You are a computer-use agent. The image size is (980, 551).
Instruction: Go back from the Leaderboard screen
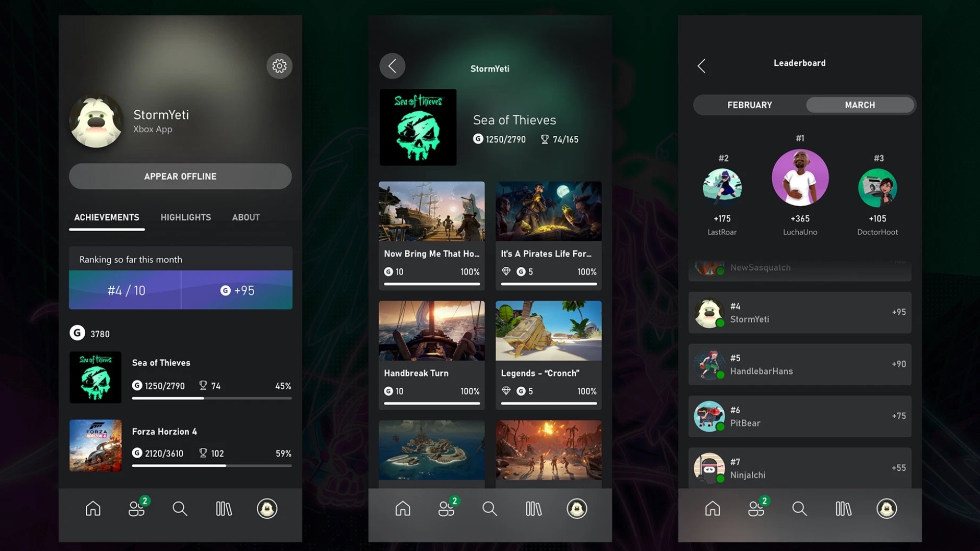702,65
